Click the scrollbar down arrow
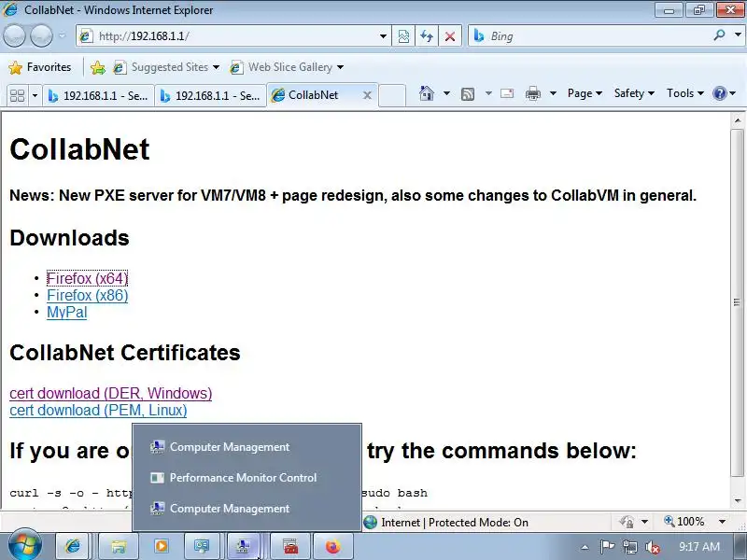The image size is (747, 560). 737,500
